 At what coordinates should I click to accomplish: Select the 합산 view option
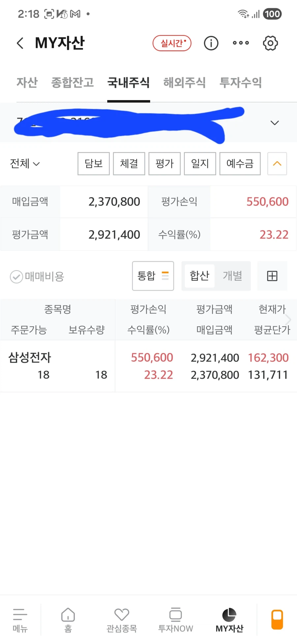point(199,276)
